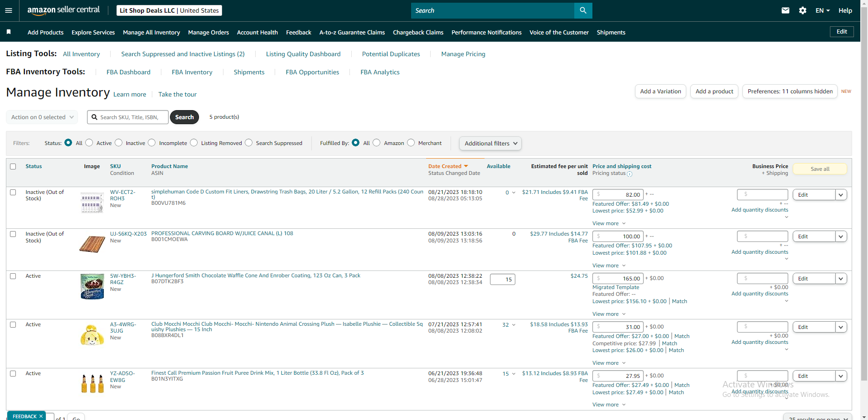Image resolution: width=868 pixels, height=420 pixels.
Task: Open the FBA Dashboard link
Action: (128, 72)
